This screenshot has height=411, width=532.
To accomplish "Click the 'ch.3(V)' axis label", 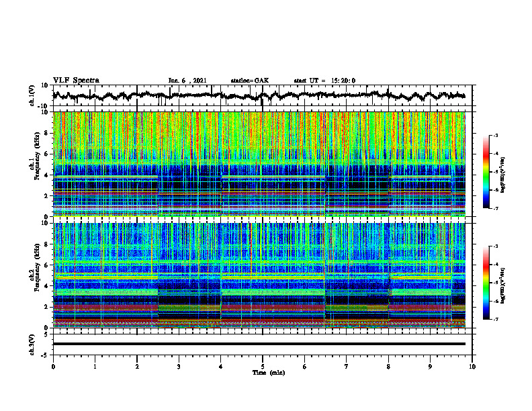I will click(32, 345).
